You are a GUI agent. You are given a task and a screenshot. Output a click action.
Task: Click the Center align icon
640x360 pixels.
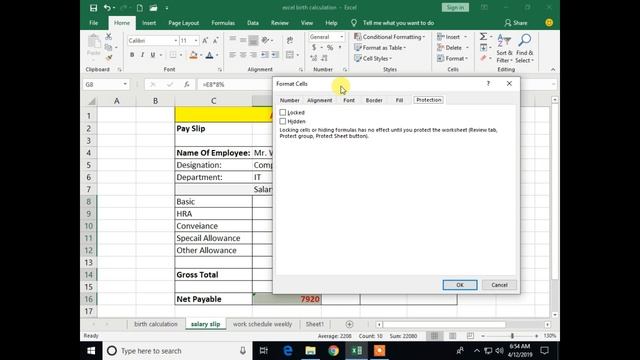[243, 55]
